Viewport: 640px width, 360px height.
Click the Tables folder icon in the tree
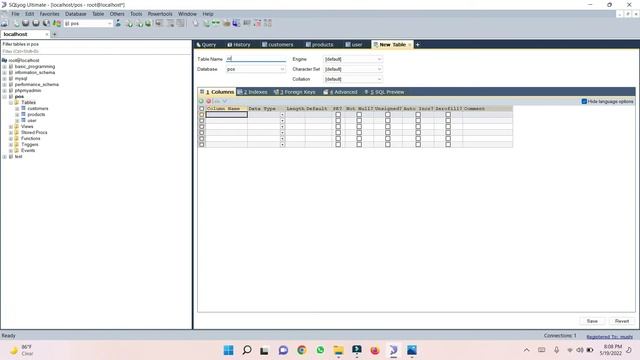pyautogui.click(x=17, y=102)
